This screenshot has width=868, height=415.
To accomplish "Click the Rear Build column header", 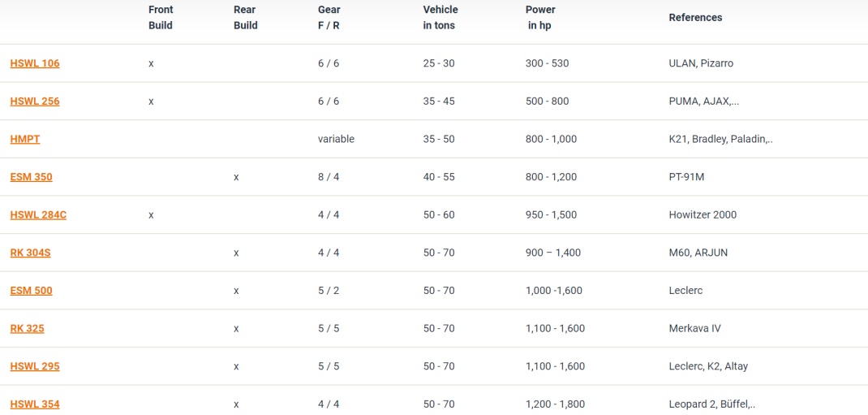I will tap(245, 17).
